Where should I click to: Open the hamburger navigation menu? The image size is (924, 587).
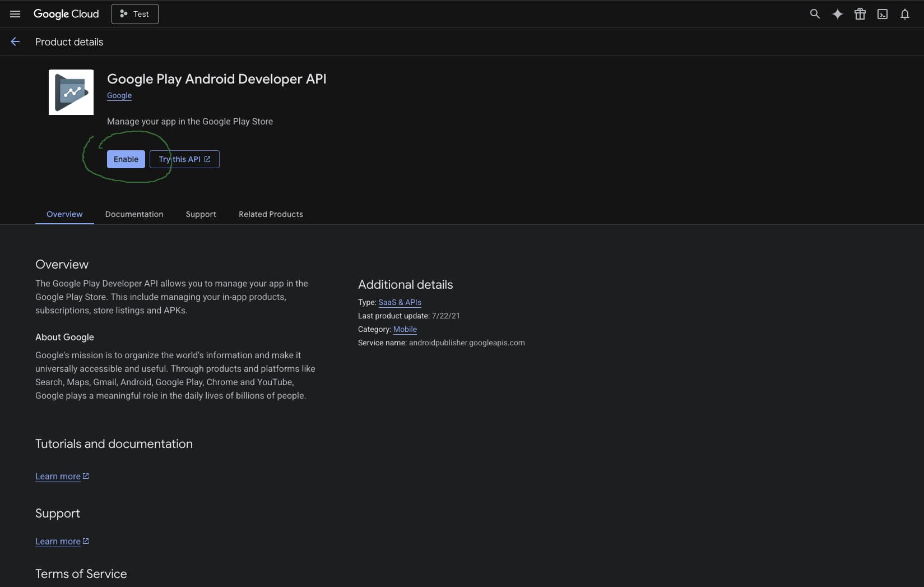tap(15, 14)
